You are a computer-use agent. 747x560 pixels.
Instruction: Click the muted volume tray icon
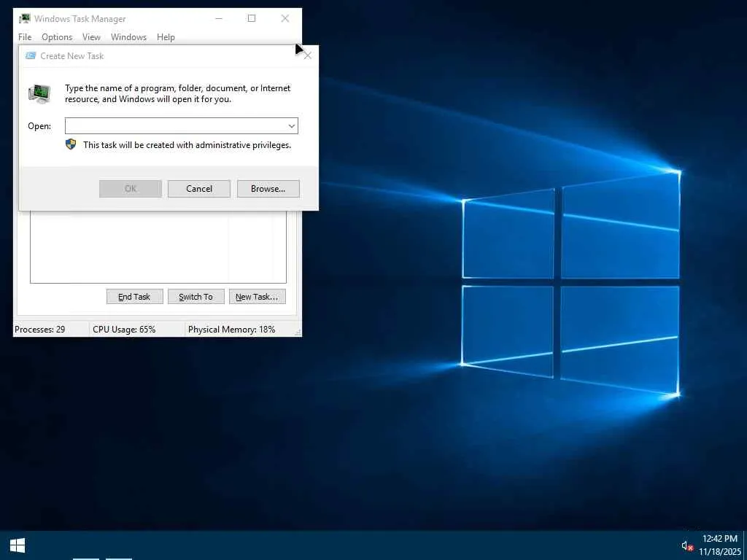(x=687, y=545)
